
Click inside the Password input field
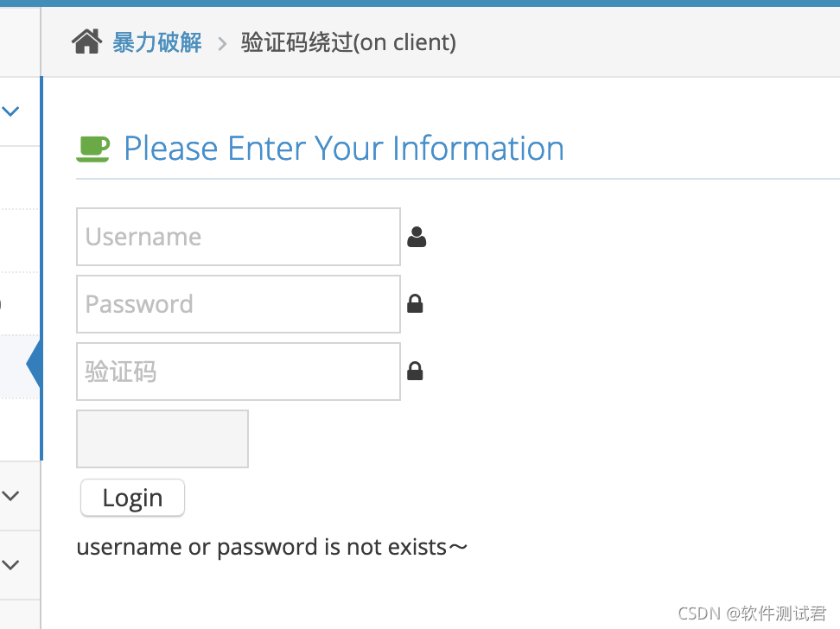[x=238, y=303]
